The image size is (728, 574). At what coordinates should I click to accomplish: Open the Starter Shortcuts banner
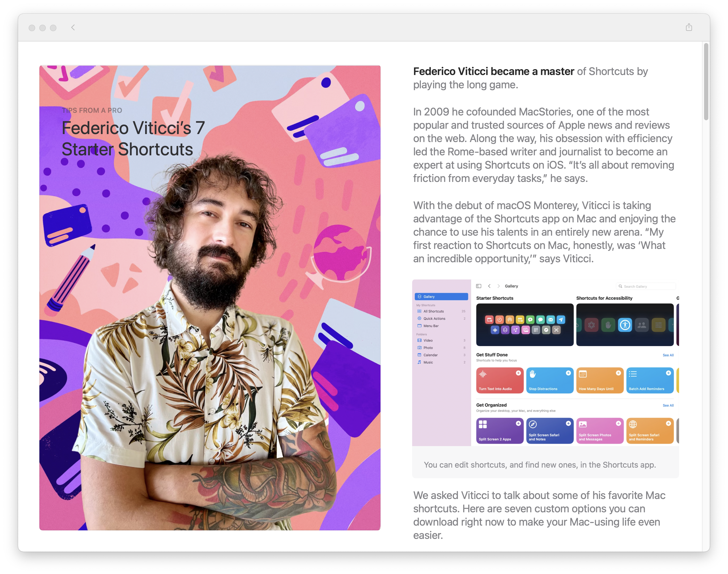pos(525,325)
